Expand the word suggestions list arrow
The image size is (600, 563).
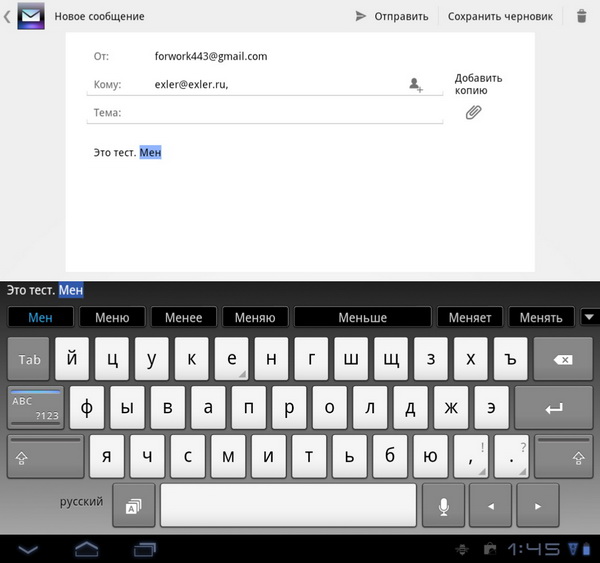tap(589, 317)
